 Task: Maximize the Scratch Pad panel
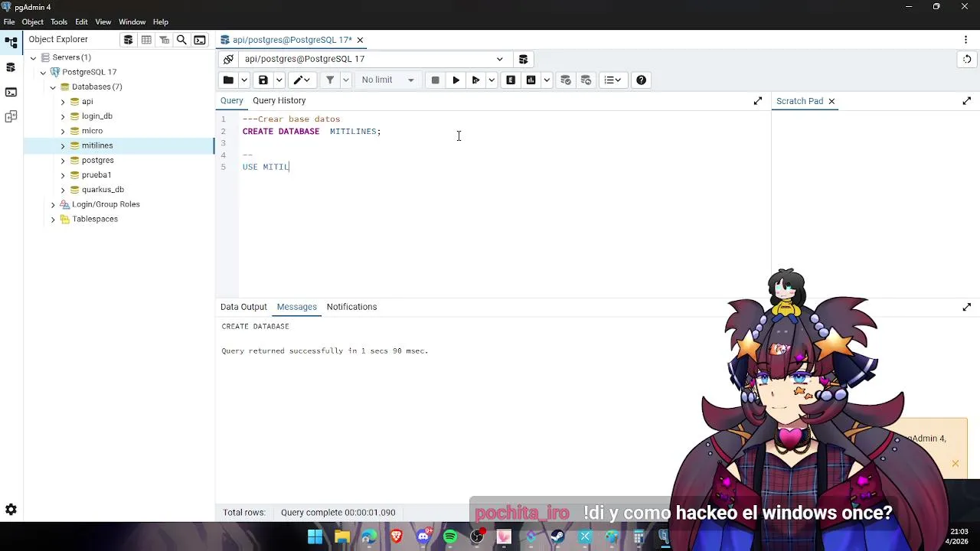[967, 101]
